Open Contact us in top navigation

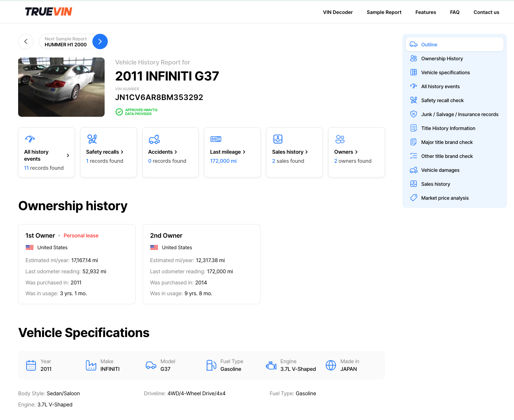coord(486,12)
